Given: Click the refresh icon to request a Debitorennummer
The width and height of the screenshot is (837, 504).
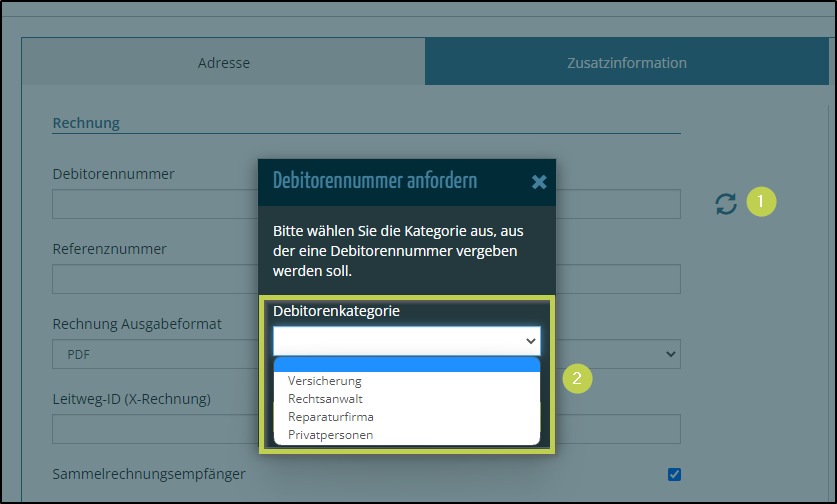Looking at the screenshot, I should pyautogui.click(x=726, y=203).
